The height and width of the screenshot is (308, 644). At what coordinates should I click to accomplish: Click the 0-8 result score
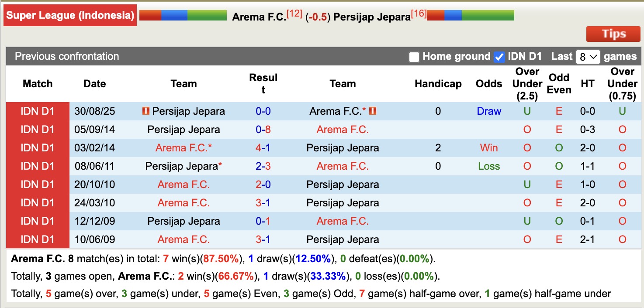click(x=262, y=130)
